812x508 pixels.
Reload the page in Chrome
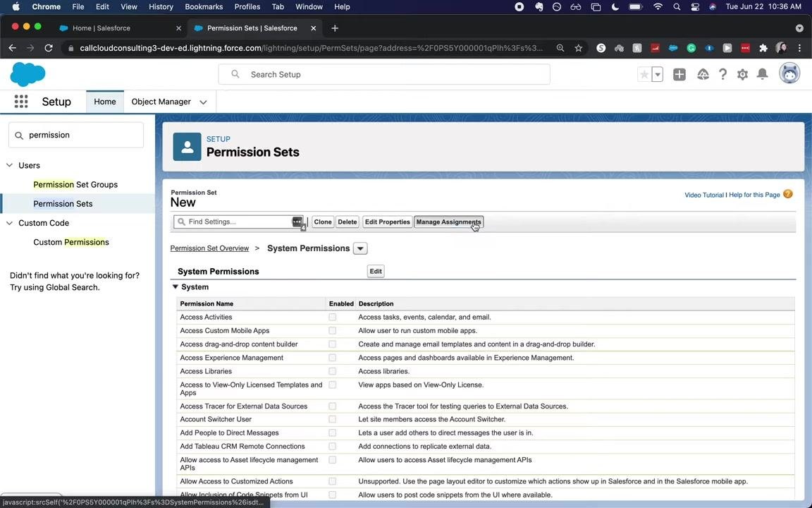coord(49,48)
